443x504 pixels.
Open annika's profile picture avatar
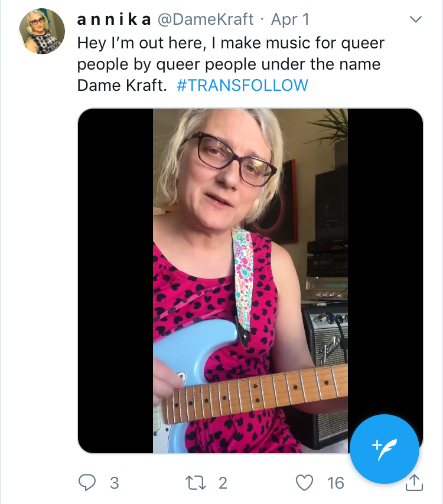click(42, 32)
